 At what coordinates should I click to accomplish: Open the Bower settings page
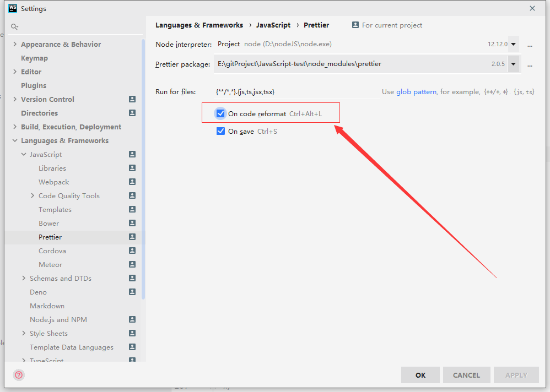(x=48, y=223)
